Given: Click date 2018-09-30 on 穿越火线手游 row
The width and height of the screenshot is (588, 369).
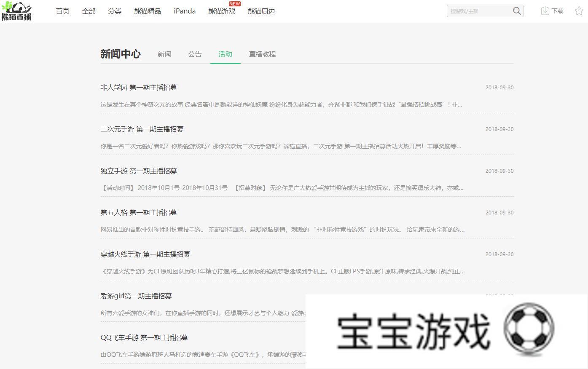Looking at the screenshot, I should click(x=499, y=254).
